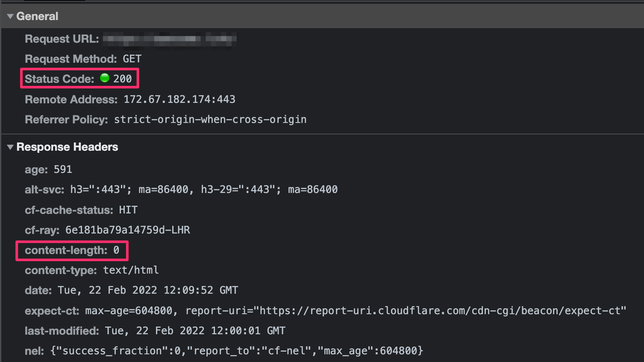The width and height of the screenshot is (644, 362).
Task: Click the content-length header value 0
Action: [x=116, y=250]
